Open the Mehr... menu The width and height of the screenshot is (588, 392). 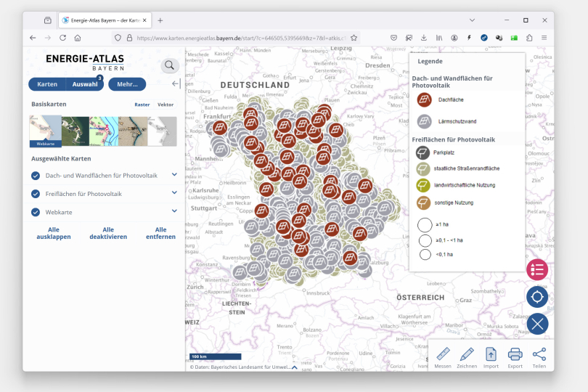(x=127, y=84)
